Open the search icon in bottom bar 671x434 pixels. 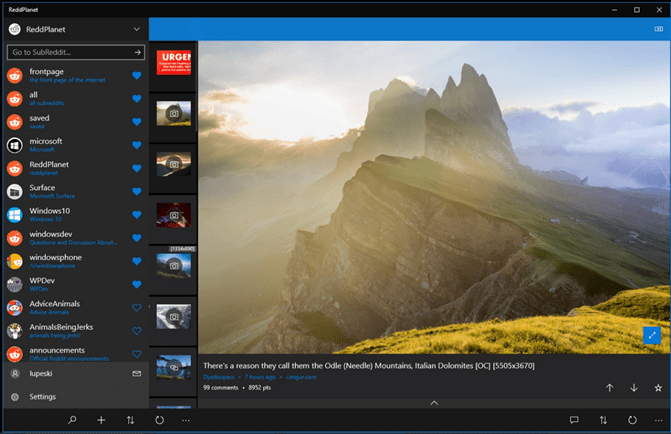[72, 420]
